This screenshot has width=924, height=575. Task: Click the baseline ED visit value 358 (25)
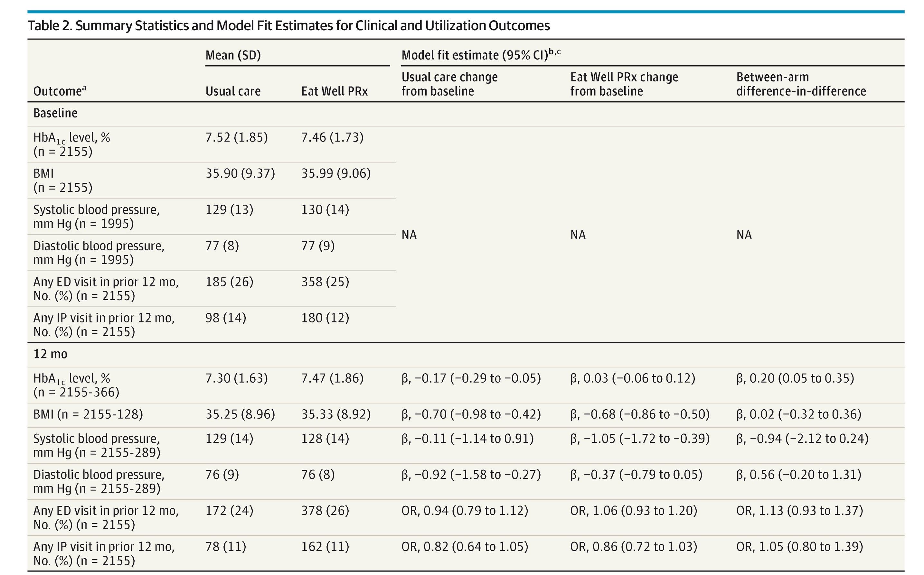pyautogui.click(x=325, y=282)
